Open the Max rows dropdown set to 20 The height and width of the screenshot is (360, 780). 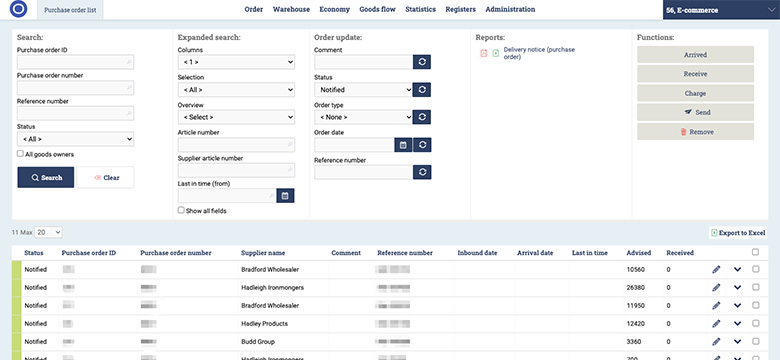coord(48,232)
